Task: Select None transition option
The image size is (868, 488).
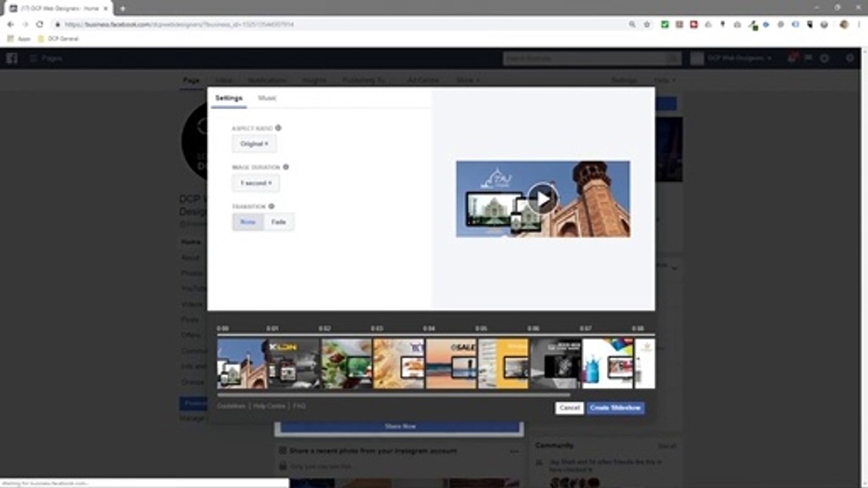Action: point(248,222)
